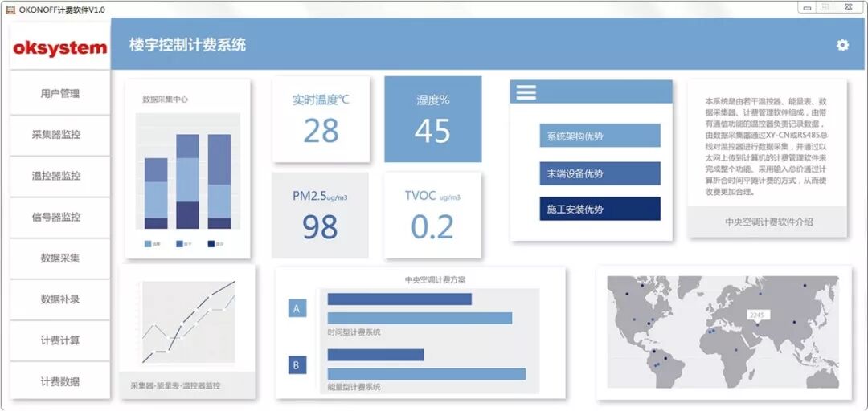Screen dimensions: 868x411
Task: Open the PM2.5 98 tile
Action: pyautogui.click(x=320, y=215)
